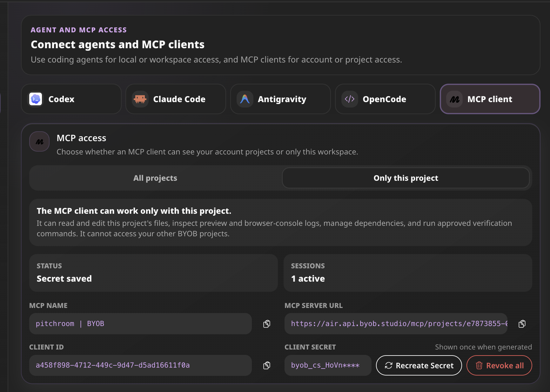Image resolution: width=550 pixels, height=392 pixels.
Task: Copy the client ID value
Action: 267,365
